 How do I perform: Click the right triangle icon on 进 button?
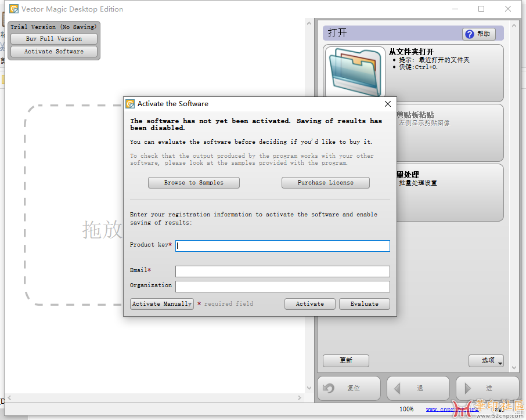pos(467,389)
